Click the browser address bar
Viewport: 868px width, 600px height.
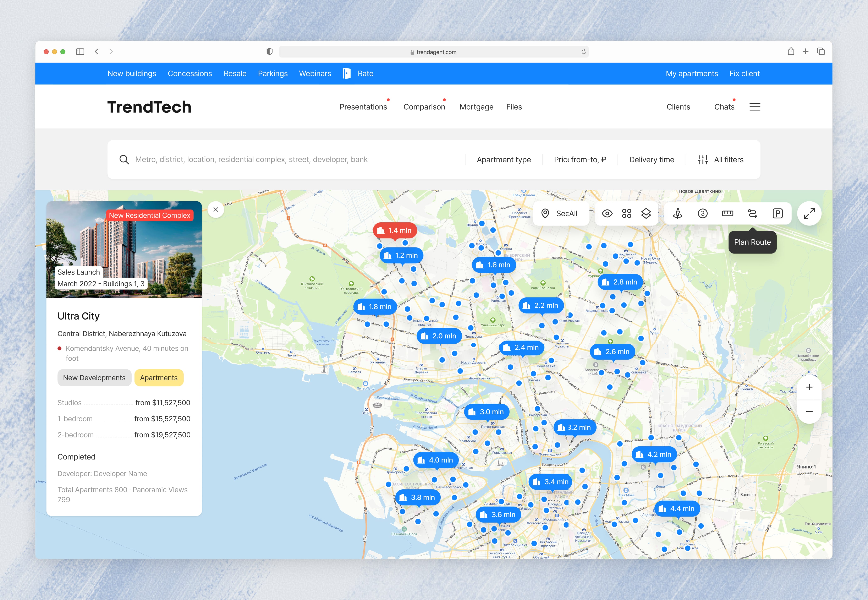pyautogui.click(x=434, y=52)
